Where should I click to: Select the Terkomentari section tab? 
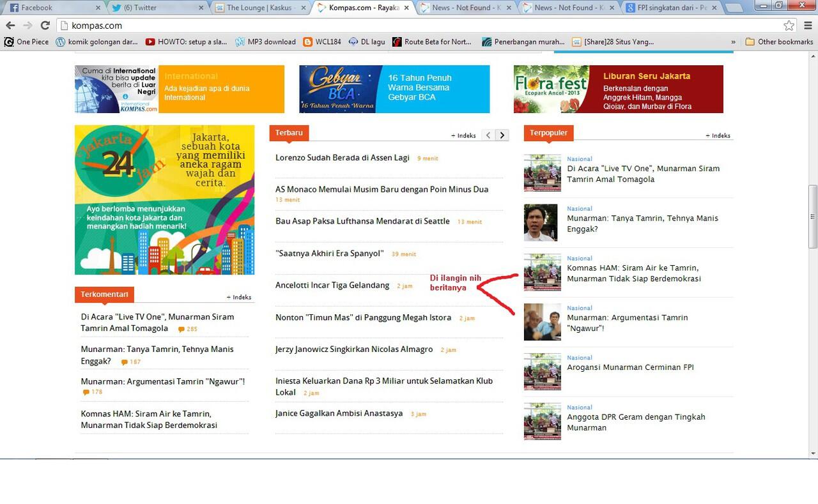(x=104, y=294)
